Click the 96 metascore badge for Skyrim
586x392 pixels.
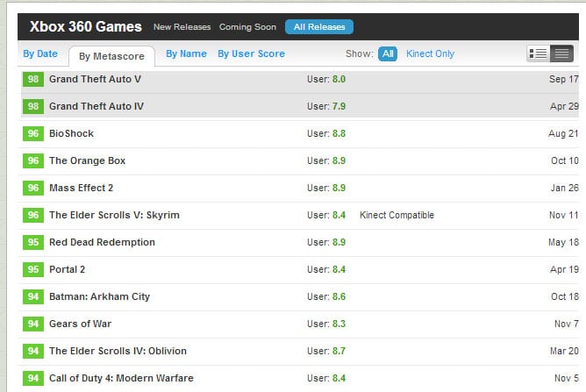pos(33,215)
